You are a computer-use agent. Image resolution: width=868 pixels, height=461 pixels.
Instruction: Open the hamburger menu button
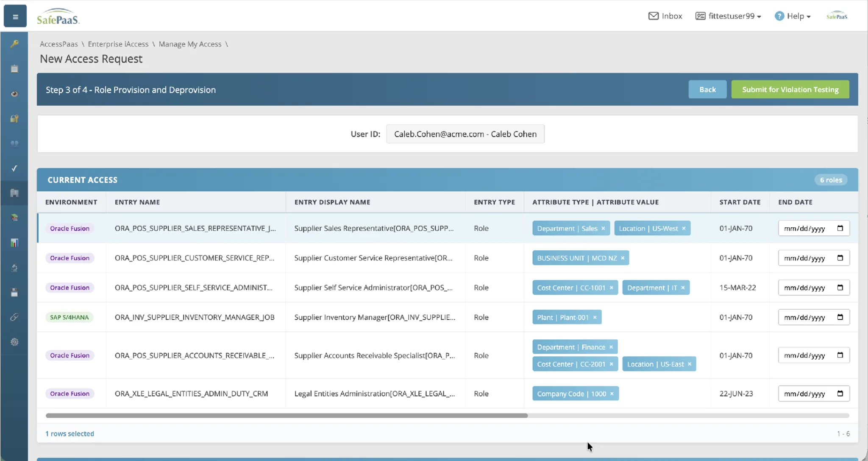click(x=15, y=16)
